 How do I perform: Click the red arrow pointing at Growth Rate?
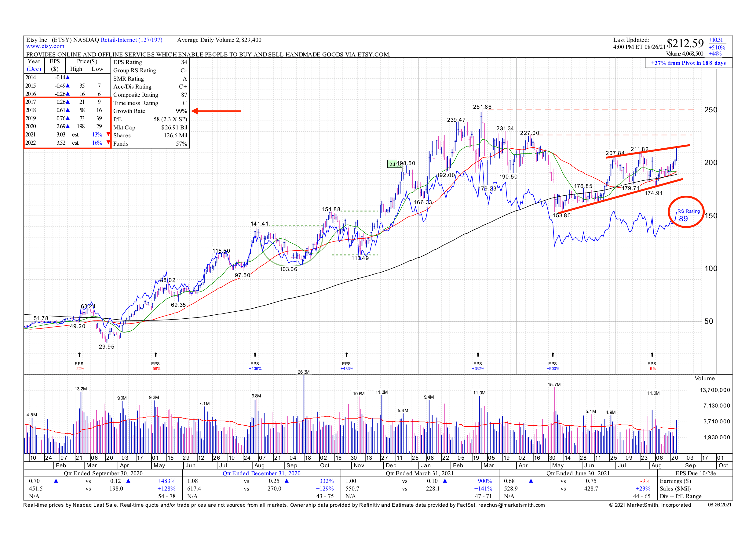(x=216, y=111)
